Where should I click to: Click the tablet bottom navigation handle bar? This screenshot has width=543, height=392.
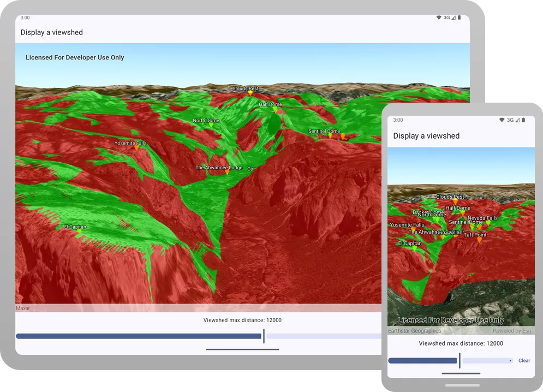click(x=242, y=349)
